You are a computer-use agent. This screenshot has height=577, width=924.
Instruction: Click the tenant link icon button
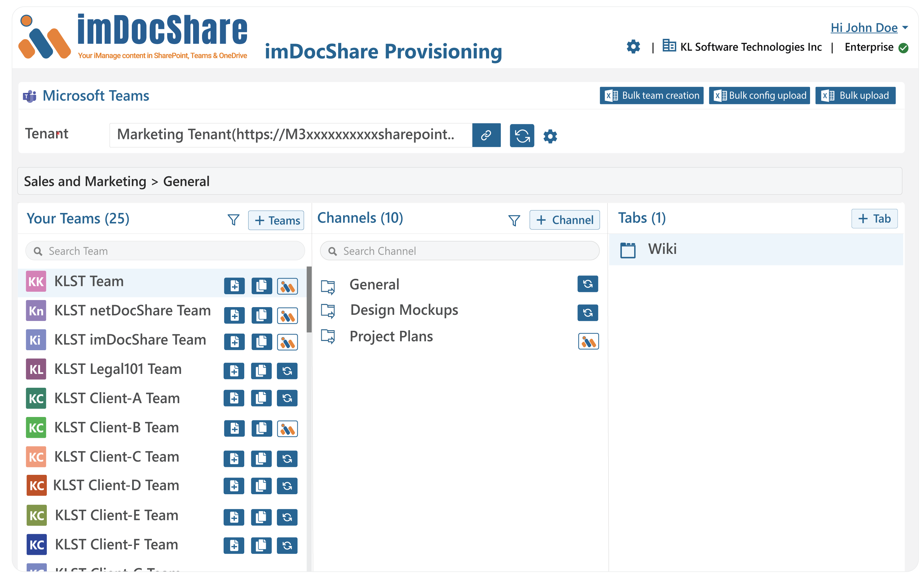[486, 135]
